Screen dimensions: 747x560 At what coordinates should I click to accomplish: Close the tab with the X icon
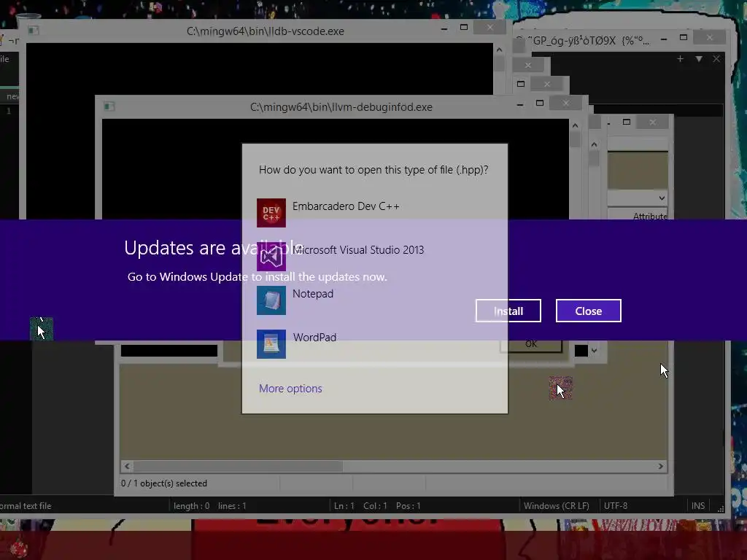click(x=716, y=58)
